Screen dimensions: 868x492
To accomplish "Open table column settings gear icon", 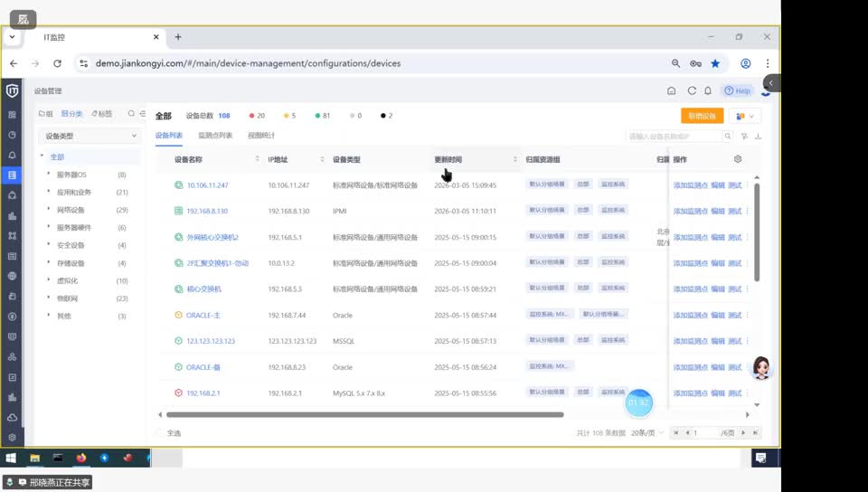I will [738, 159].
